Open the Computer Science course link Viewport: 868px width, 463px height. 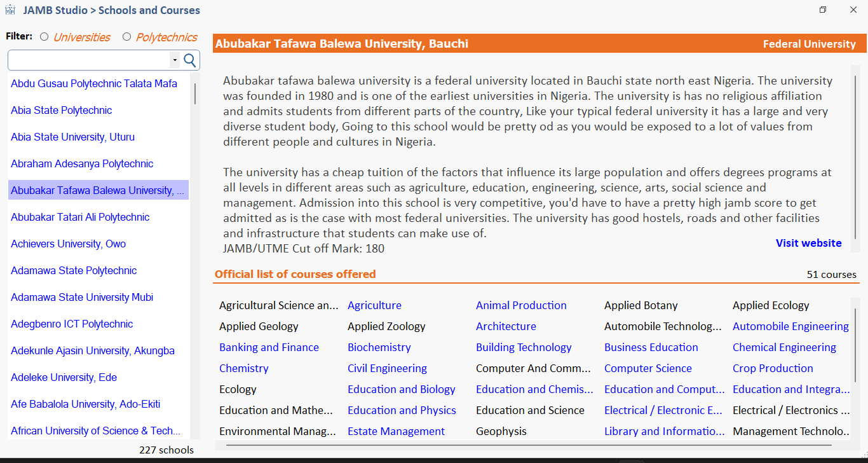(648, 368)
